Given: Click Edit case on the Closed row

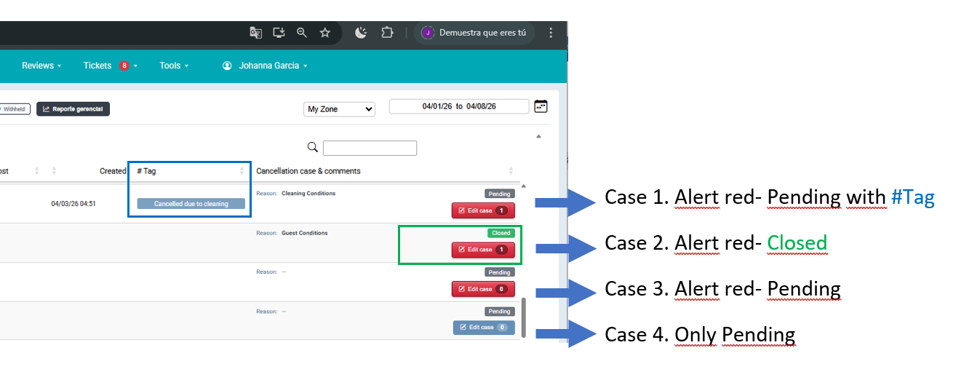Looking at the screenshot, I should coord(483,250).
